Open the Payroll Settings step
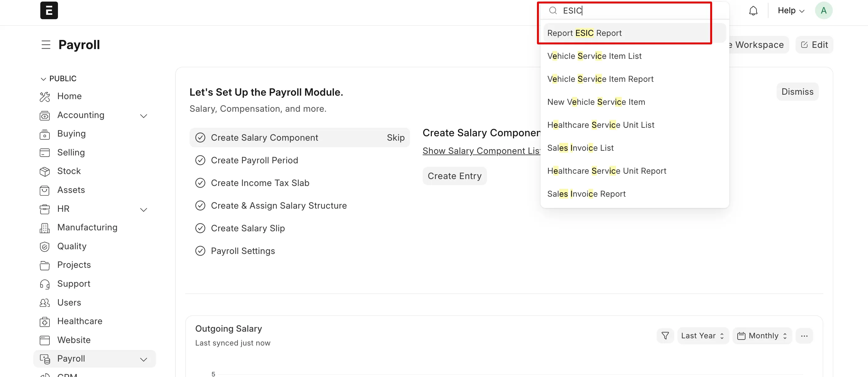This screenshot has height=377, width=868. point(243,251)
